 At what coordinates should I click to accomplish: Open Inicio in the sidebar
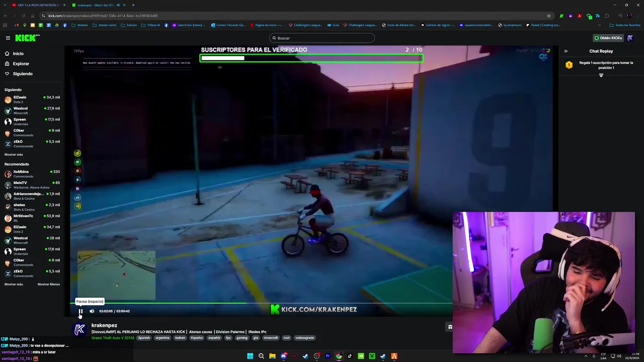pyautogui.click(x=18, y=54)
